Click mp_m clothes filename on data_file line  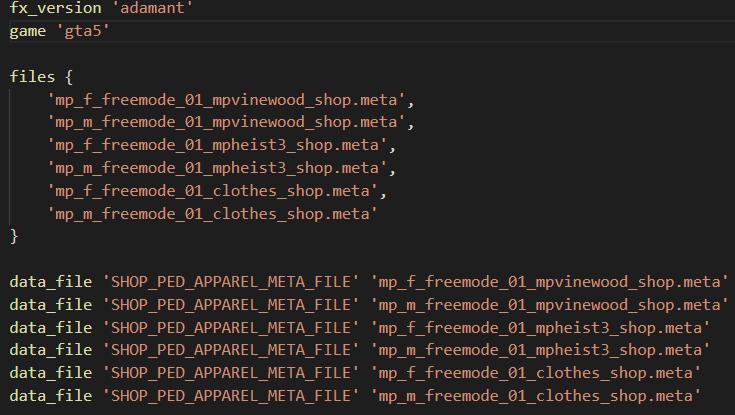coord(536,396)
